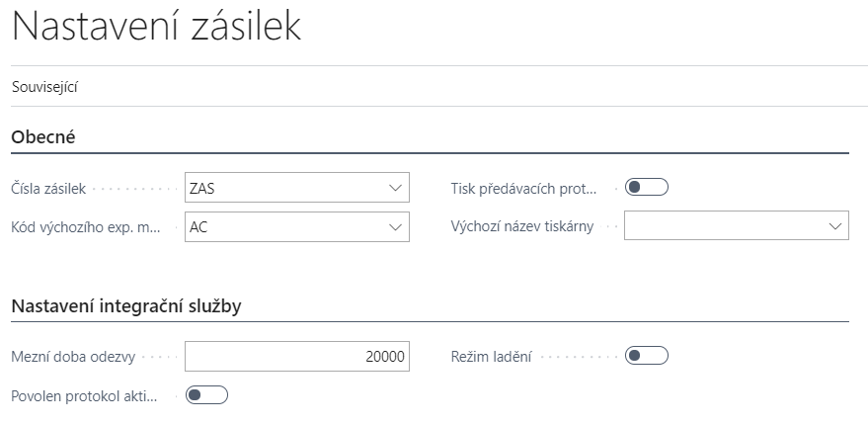Screen dimensions: 868x424
Task: Turn on the Režim ladění switch
Action: (647, 356)
